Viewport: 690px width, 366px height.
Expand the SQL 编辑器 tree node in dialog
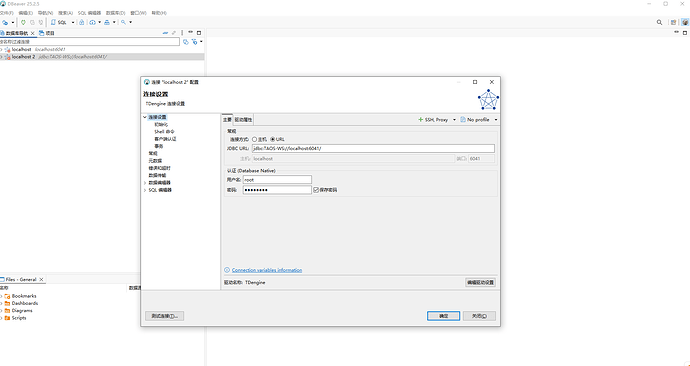coord(145,190)
